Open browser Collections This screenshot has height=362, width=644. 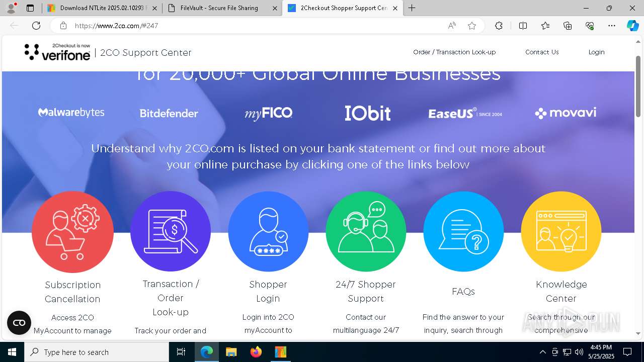click(568, 26)
